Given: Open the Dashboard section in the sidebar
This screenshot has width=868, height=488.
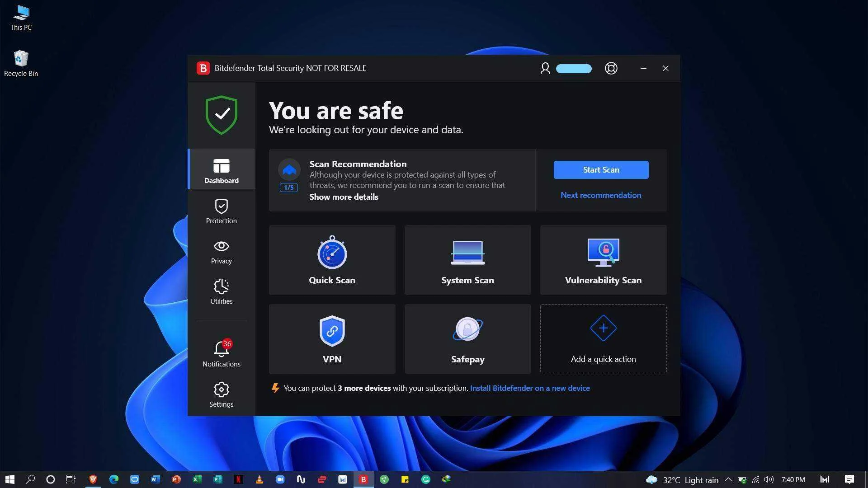Looking at the screenshot, I should (x=222, y=169).
